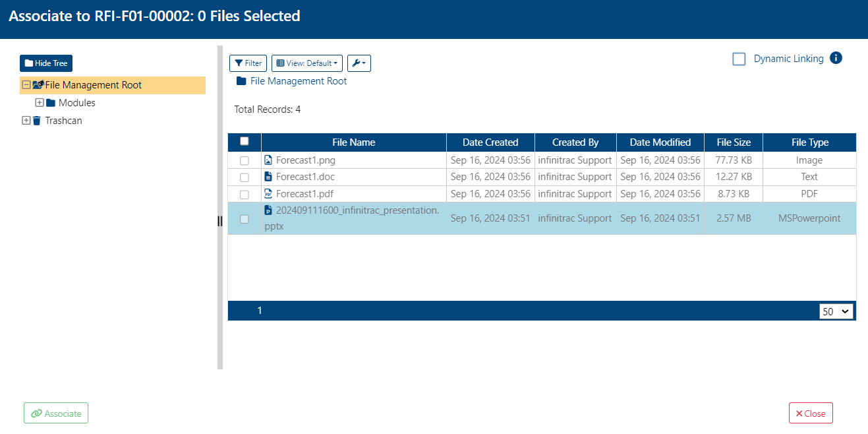Tick the select-all checkbox in table header

point(245,141)
